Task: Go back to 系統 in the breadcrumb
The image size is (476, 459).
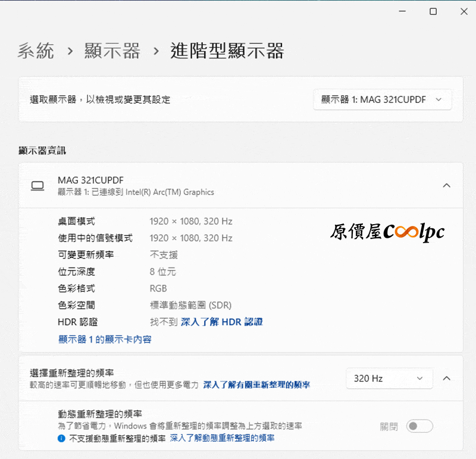Action: [36, 51]
